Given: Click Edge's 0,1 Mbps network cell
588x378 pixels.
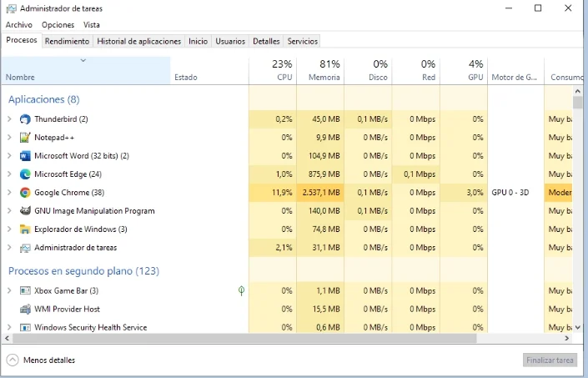Looking at the screenshot, I should 415,174.
